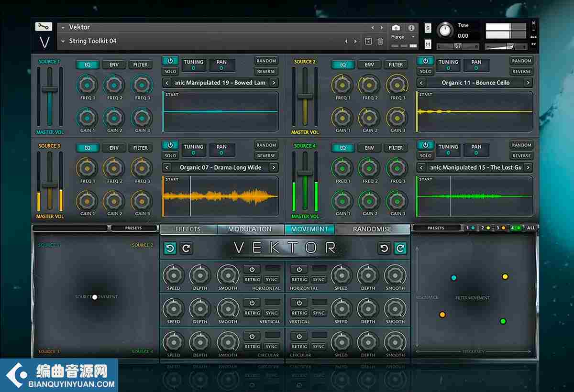
Task: Open the String Toolkit 04 snapshot dropdown
Action: (63, 41)
